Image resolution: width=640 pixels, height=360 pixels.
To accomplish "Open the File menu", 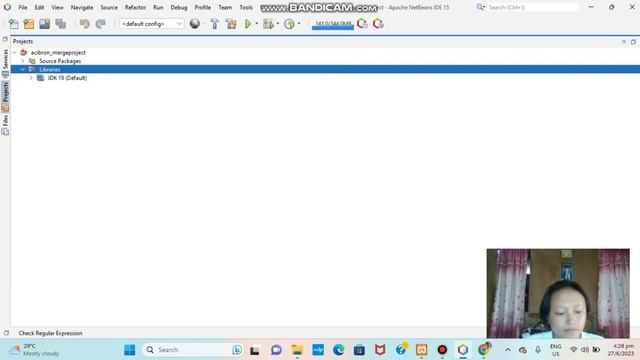I will [x=23, y=7].
